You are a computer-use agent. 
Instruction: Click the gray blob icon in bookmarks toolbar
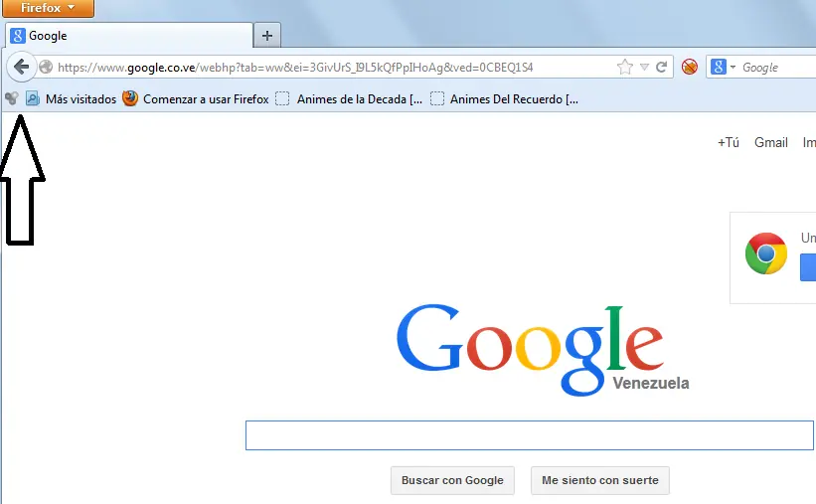click(12, 98)
